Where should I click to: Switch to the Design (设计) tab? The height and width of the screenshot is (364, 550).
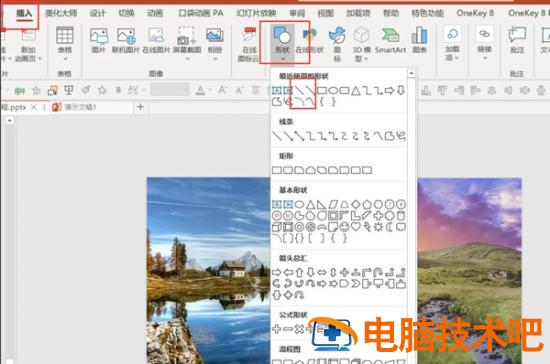[97, 13]
